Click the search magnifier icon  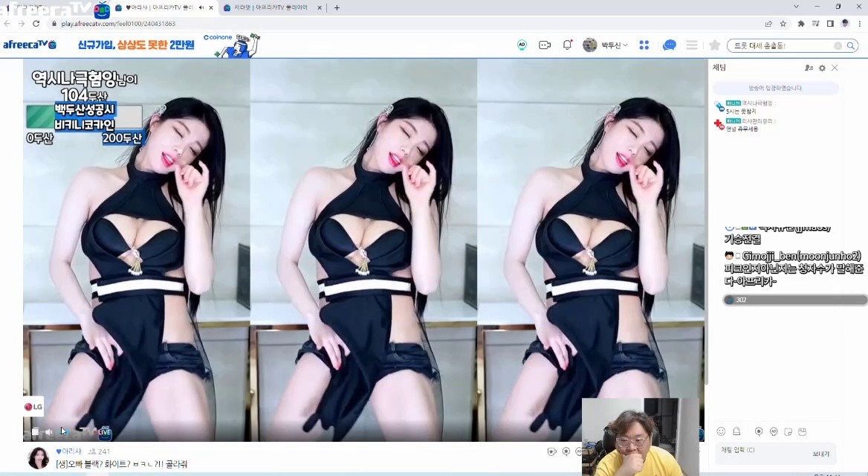[851, 46]
